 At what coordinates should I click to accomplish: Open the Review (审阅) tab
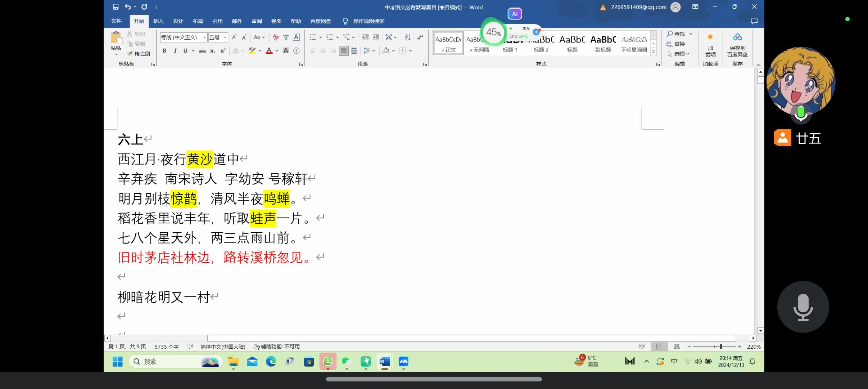257,21
